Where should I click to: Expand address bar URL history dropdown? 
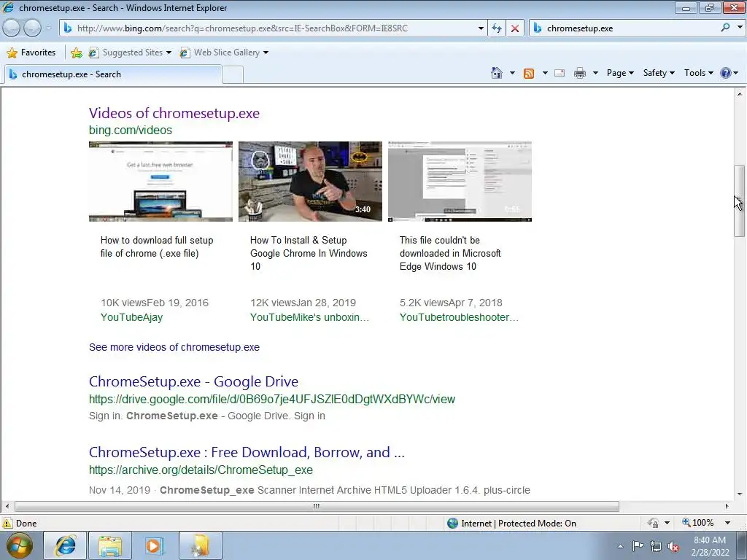coord(481,28)
